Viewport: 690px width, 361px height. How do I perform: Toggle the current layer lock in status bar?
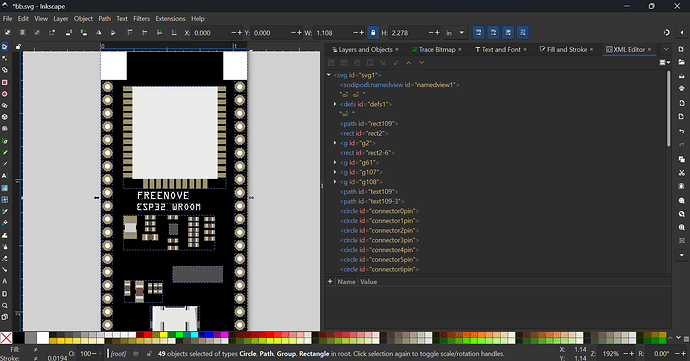coord(149,354)
